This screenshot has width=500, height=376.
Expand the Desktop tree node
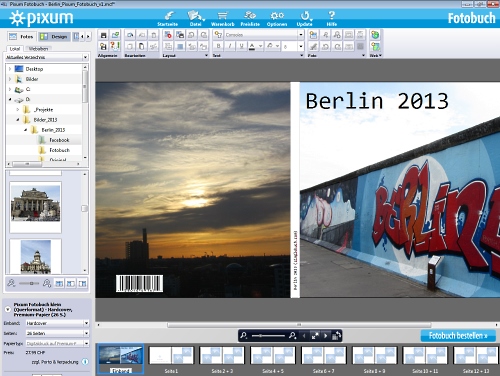[10, 69]
